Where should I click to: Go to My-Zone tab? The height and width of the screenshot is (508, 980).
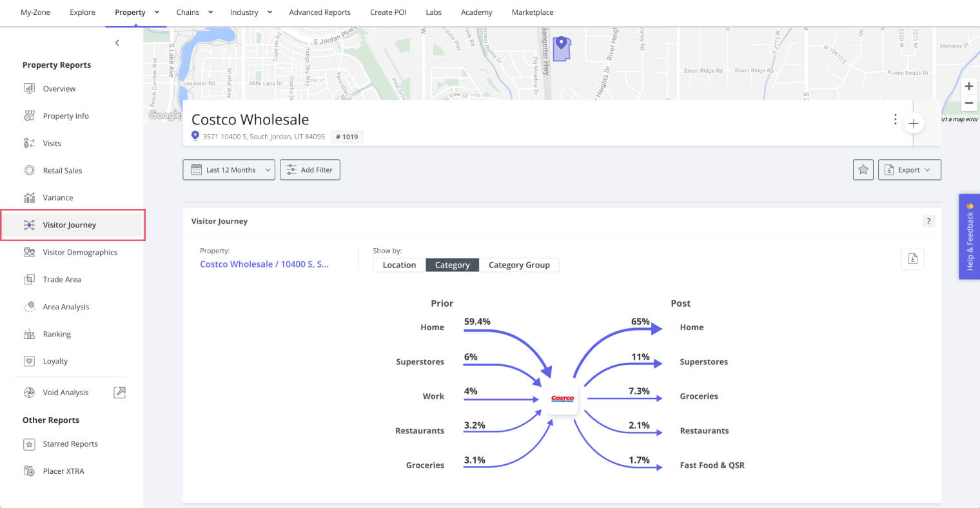35,12
